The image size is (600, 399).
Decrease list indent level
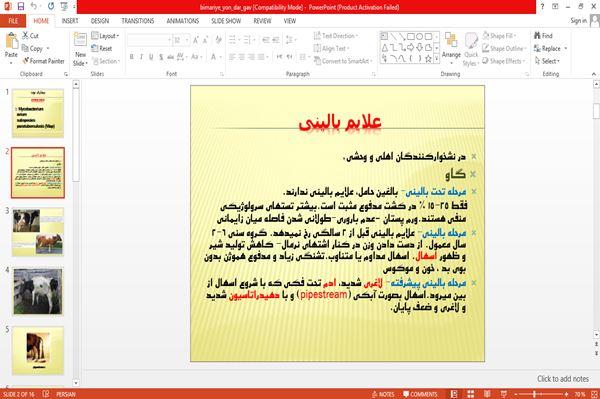click(x=266, y=40)
